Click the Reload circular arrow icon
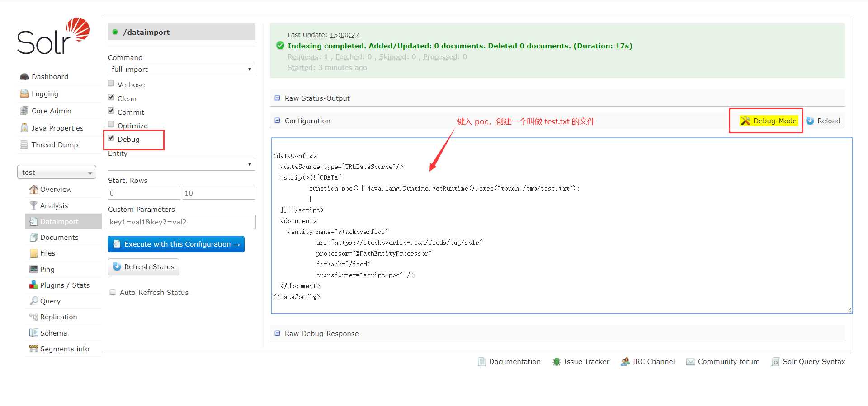The width and height of the screenshot is (868, 406). pyautogui.click(x=810, y=121)
